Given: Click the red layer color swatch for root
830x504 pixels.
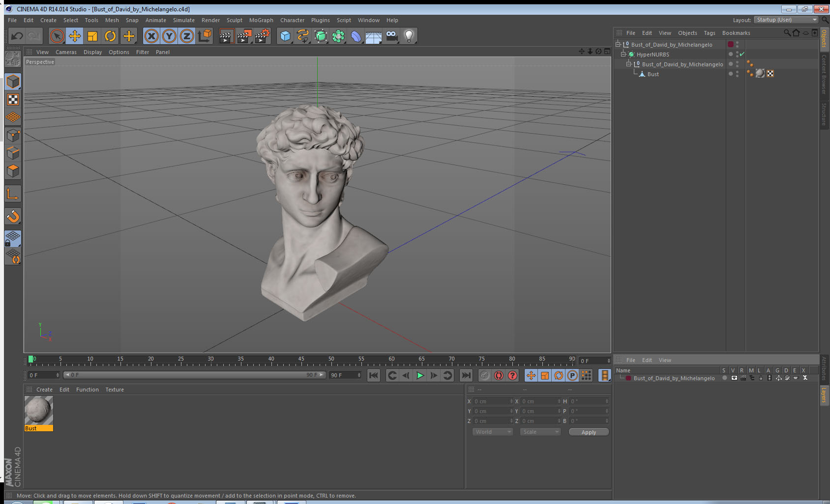Looking at the screenshot, I should click(x=731, y=44).
